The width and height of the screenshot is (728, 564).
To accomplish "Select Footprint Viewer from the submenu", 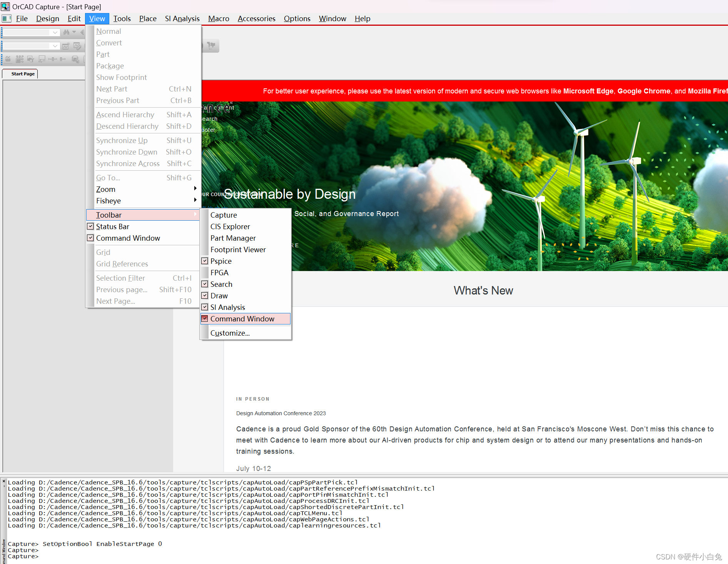I will point(238,250).
